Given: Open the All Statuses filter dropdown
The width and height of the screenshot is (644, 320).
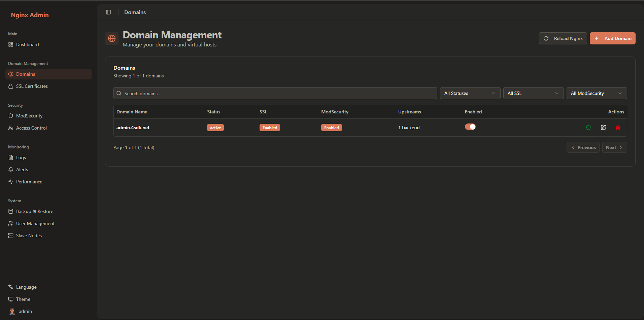Looking at the screenshot, I should [470, 93].
